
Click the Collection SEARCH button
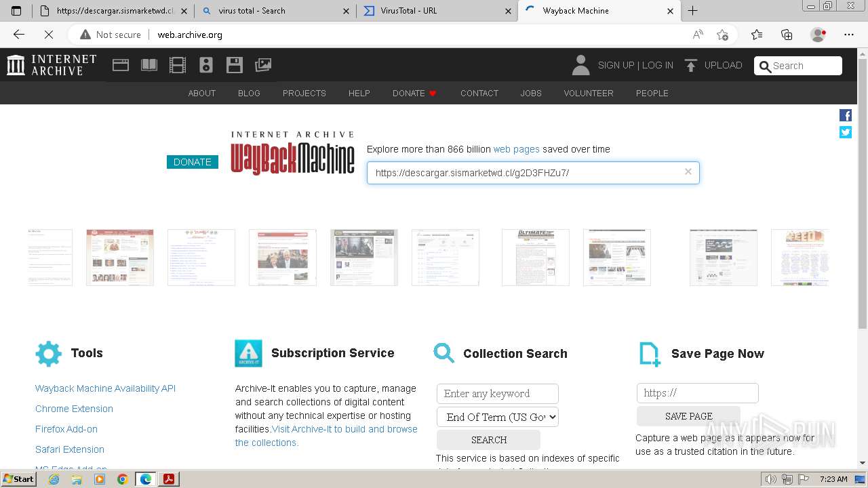click(489, 440)
